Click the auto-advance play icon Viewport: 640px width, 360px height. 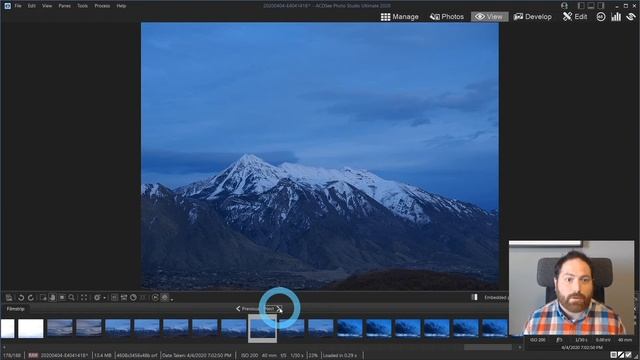click(x=155, y=298)
